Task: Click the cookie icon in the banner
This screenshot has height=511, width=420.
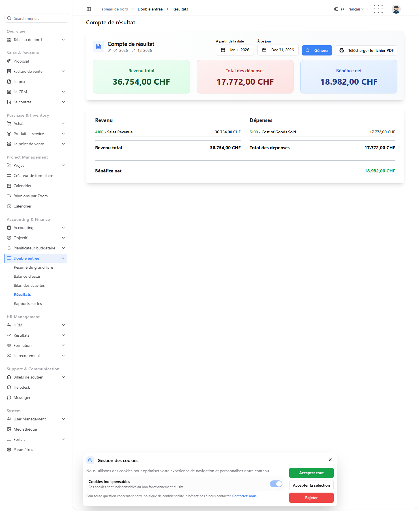Action: [x=90, y=460]
